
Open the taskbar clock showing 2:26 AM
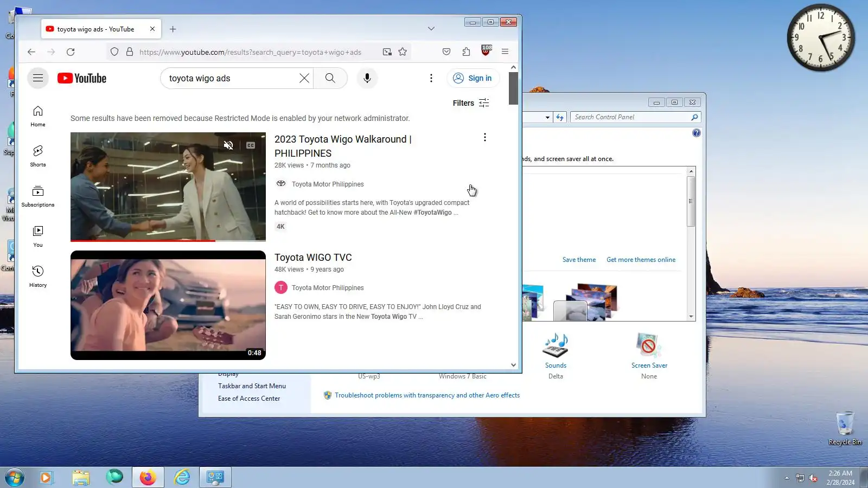840,478
